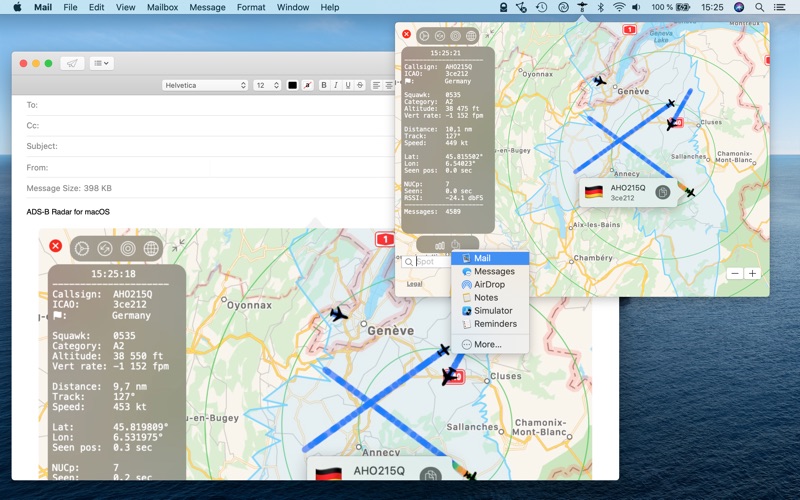The image size is (800, 500).
Task: Select Simulator in the share menu
Action: [x=490, y=311]
